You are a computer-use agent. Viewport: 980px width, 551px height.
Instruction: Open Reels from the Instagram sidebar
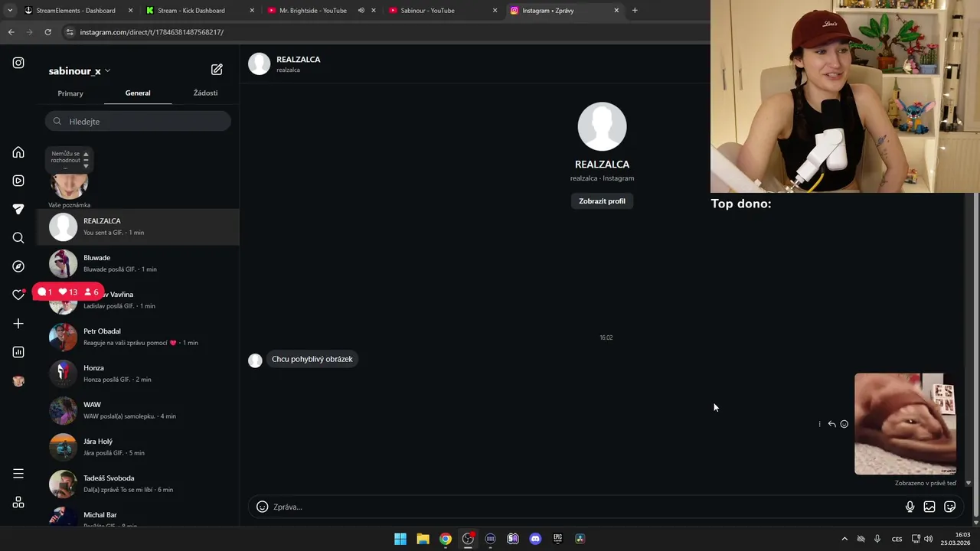[18, 181]
